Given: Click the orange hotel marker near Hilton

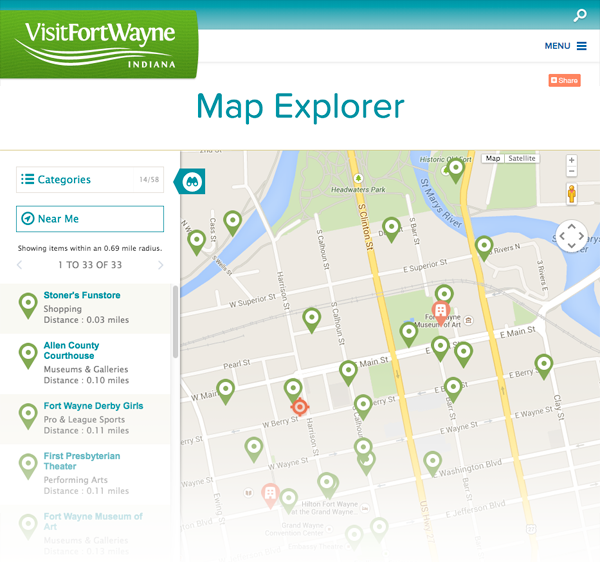Looking at the screenshot, I should (x=270, y=496).
